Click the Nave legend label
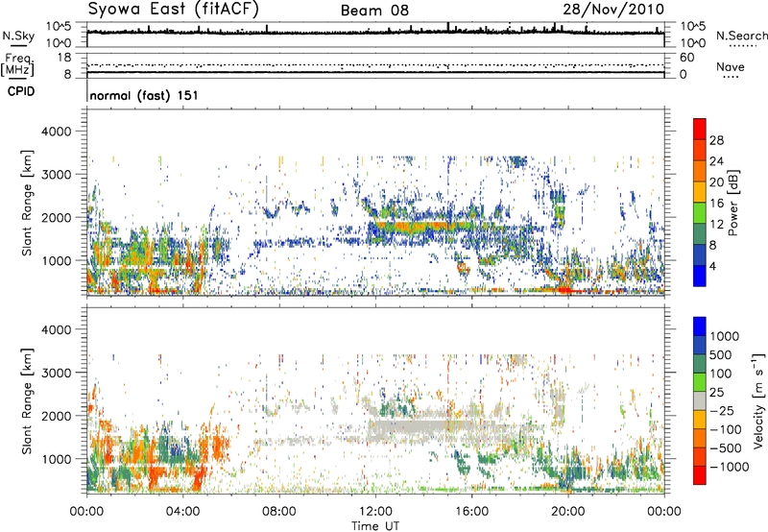Screen dimensions: 768x532 coord(731,66)
